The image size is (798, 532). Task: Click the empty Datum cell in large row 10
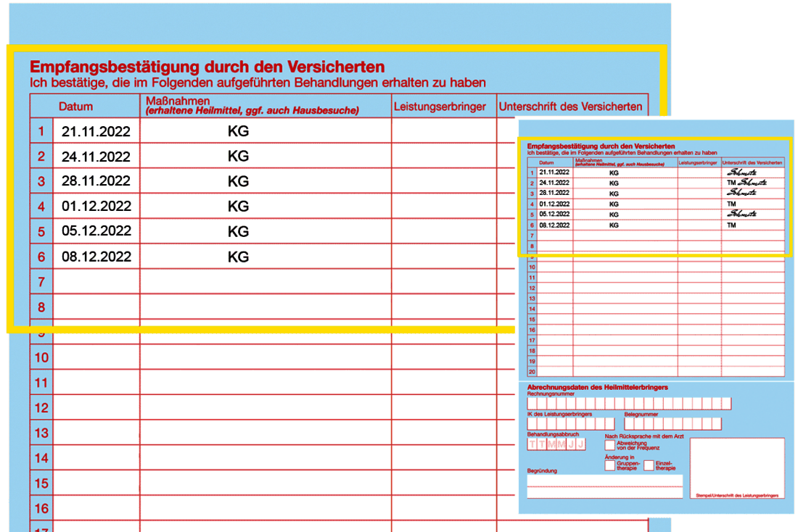(96, 357)
